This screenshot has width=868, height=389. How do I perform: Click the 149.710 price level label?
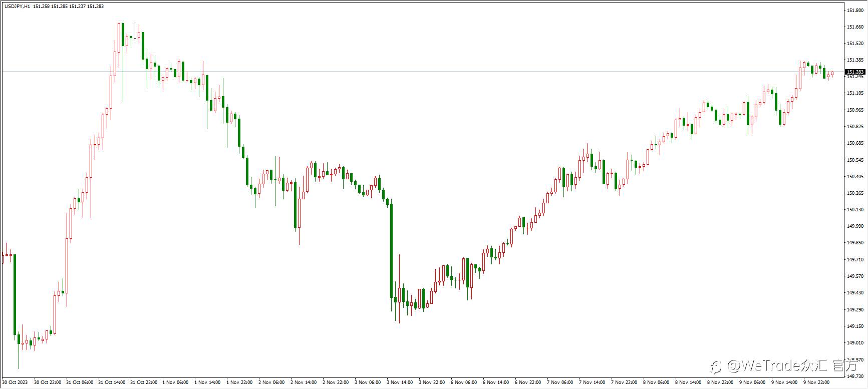[x=855, y=260]
